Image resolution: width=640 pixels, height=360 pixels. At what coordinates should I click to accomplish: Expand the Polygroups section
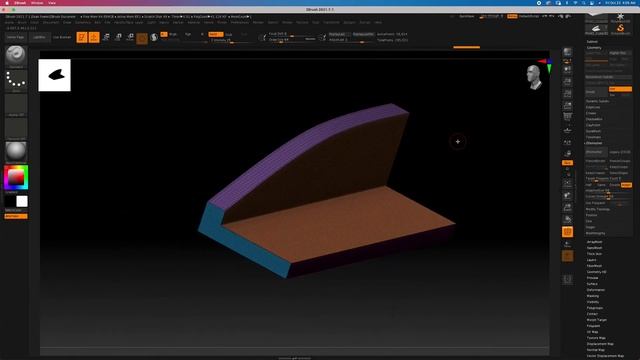tap(595, 308)
